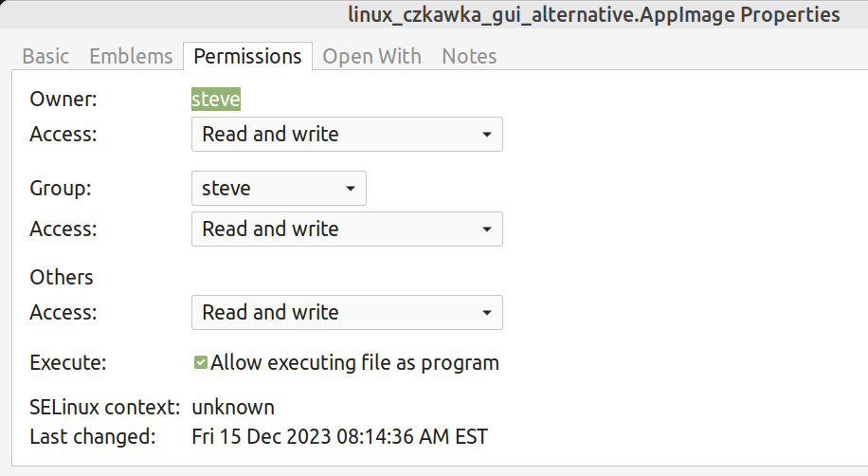Click the SELinux context unknown value
868x476 pixels.
233,408
